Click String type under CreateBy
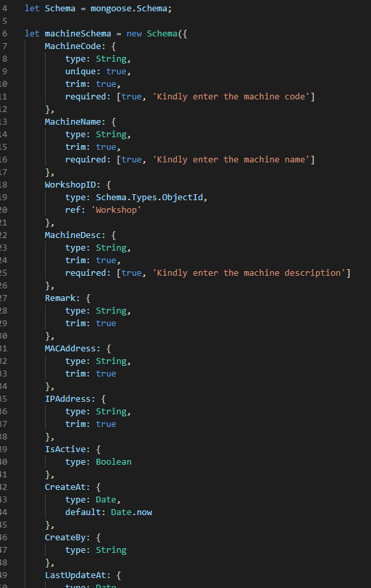371x588 pixels. click(111, 550)
